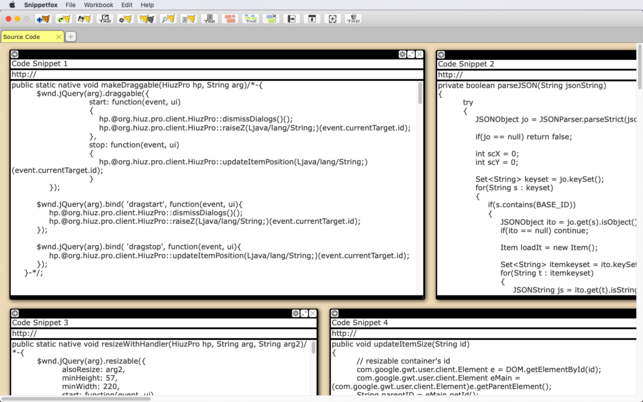Click the third fox toolbar icon with clipboard
Screen dimensions: 643x402
pos(84,19)
